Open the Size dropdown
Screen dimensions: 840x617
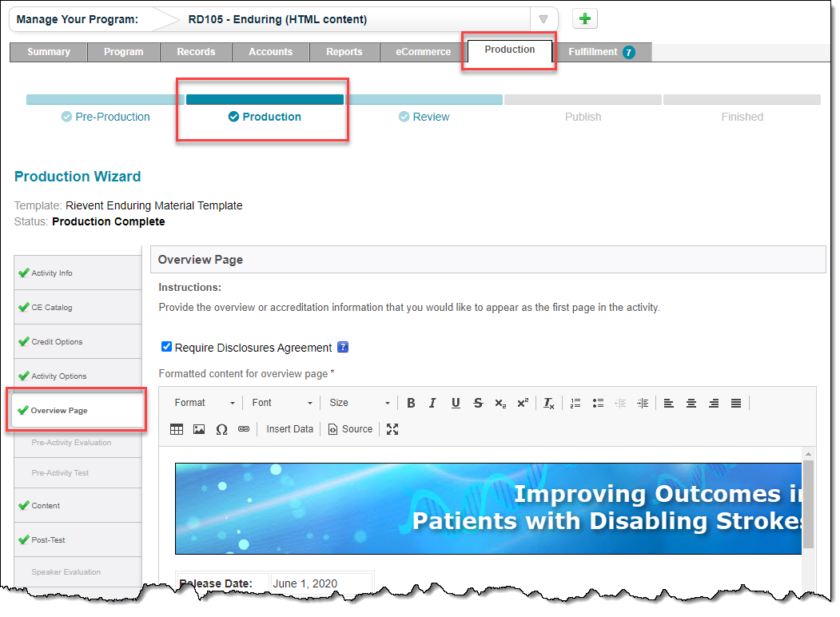[360, 403]
